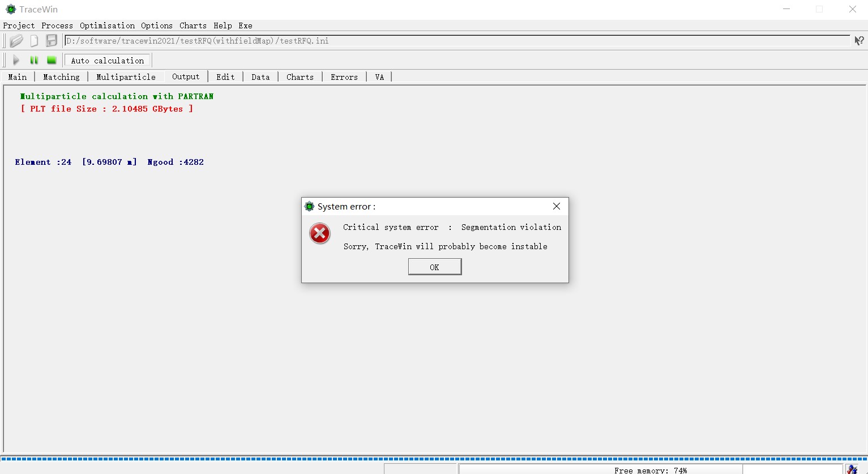Click the project file path field

(457, 41)
